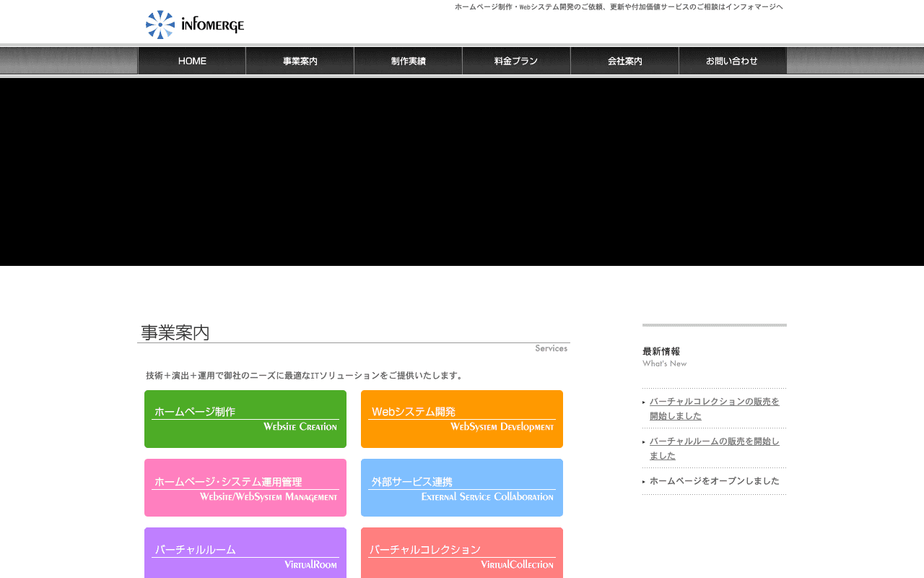Click ホームページをオープンしました news item
This screenshot has height=578, width=924.
point(714,481)
